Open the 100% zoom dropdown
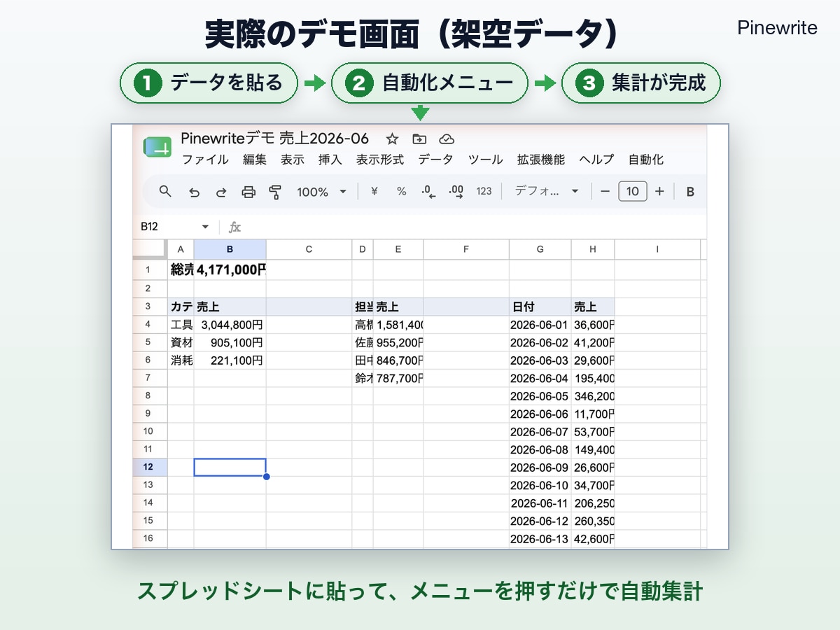The width and height of the screenshot is (840, 630). pyautogui.click(x=322, y=192)
